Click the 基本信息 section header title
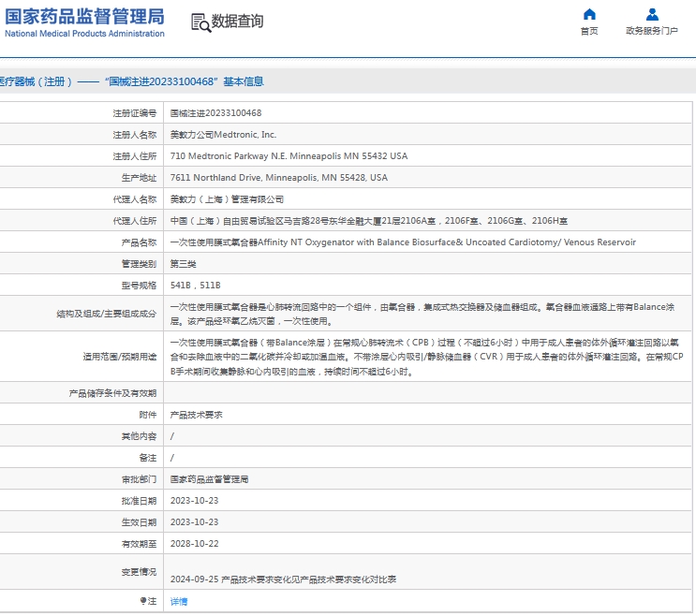696x616 pixels. pyautogui.click(x=244, y=81)
